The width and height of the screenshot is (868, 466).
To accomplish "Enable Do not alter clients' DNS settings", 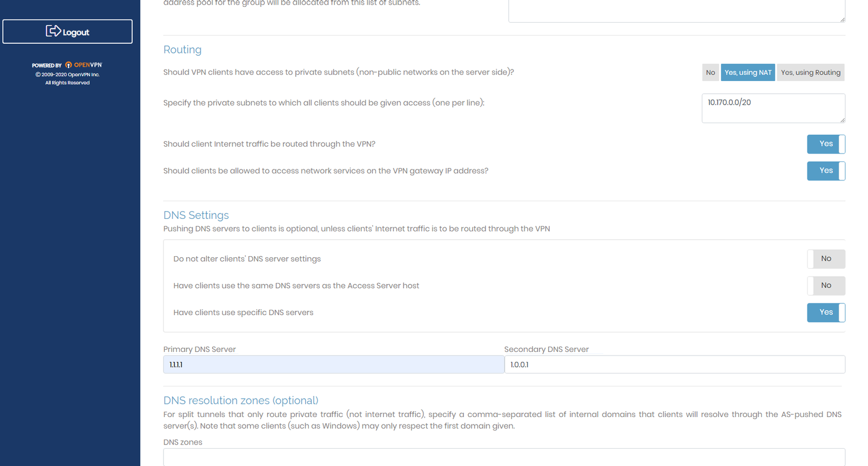I will point(825,259).
